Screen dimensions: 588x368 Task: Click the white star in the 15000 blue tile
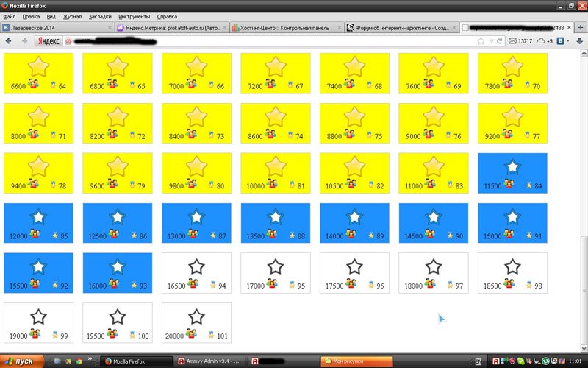tap(512, 217)
